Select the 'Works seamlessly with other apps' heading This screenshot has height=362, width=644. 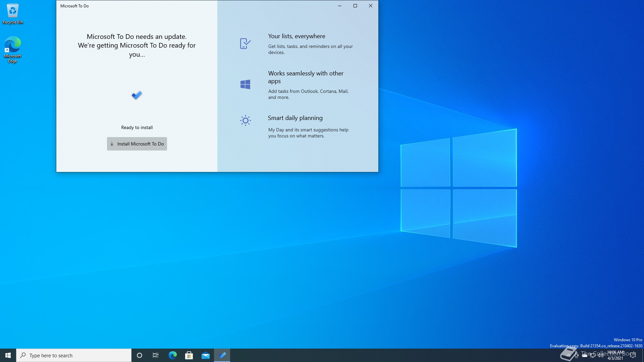pos(306,77)
